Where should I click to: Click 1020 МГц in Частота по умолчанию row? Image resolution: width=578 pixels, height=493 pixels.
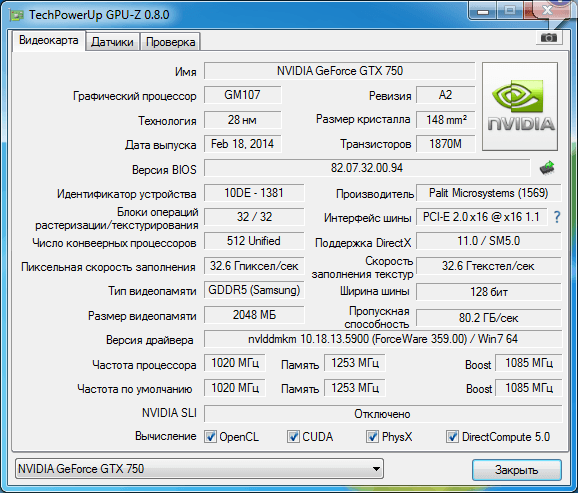[235, 388]
